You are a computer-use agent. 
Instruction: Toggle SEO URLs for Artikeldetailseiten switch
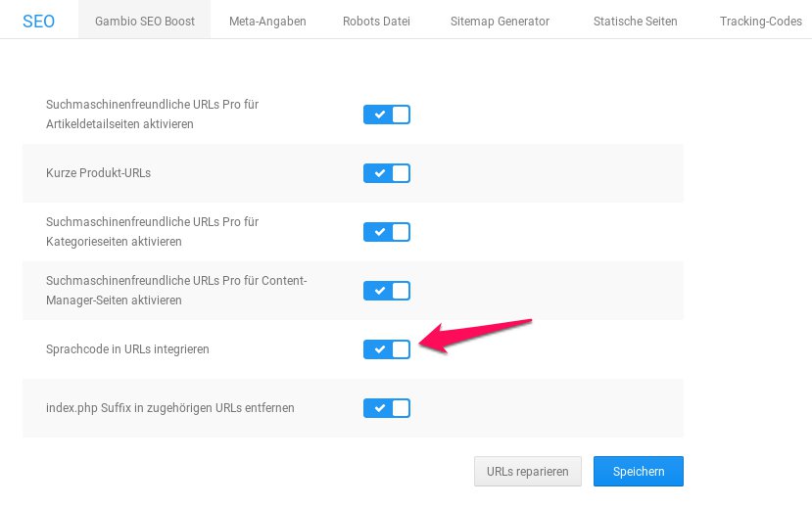pyautogui.click(x=386, y=115)
